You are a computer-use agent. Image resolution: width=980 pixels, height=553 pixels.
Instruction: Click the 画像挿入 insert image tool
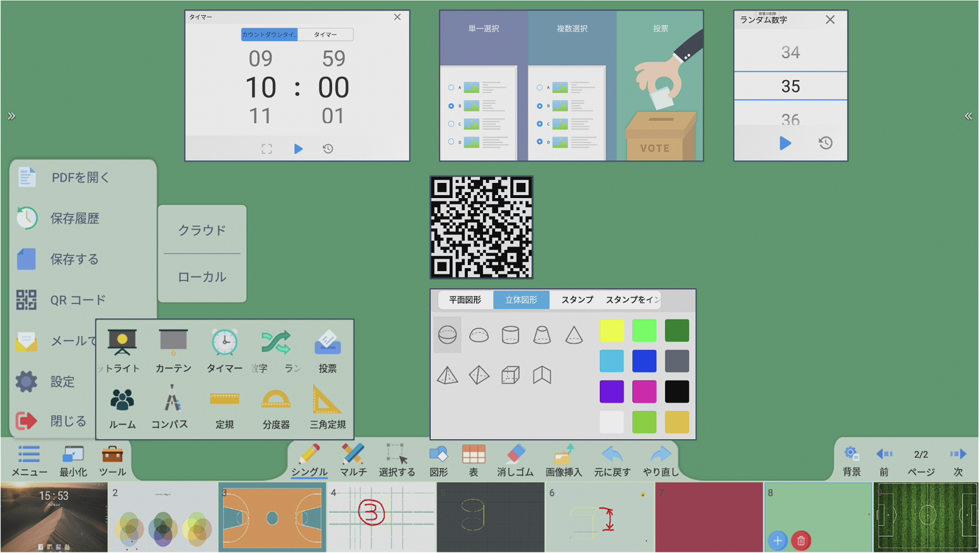pyautogui.click(x=564, y=460)
